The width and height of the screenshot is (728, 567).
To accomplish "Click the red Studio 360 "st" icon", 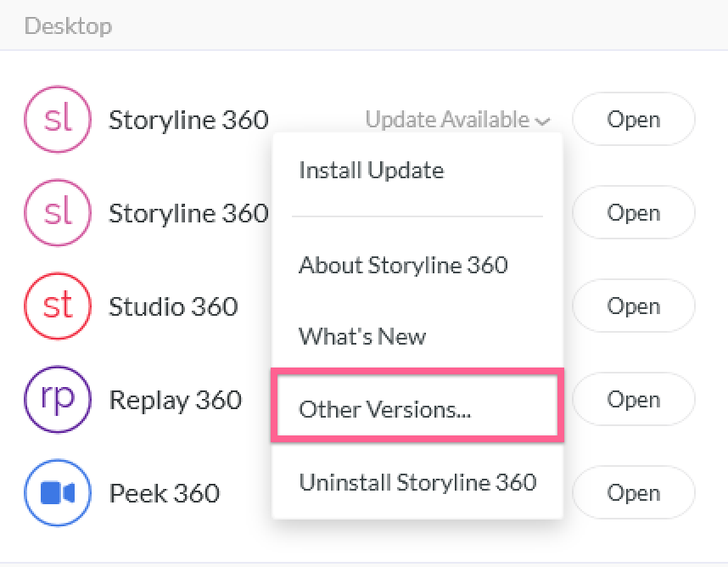I will [x=58, y=306].
